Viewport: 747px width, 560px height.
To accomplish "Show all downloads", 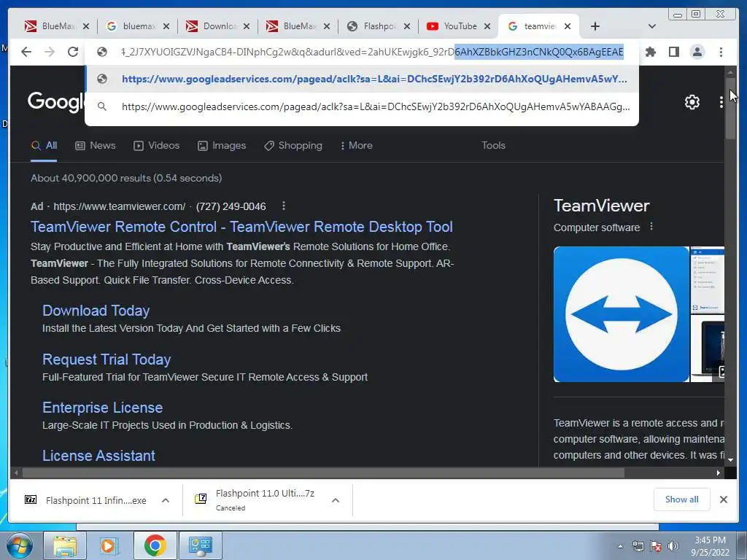I will coord(682,499).
